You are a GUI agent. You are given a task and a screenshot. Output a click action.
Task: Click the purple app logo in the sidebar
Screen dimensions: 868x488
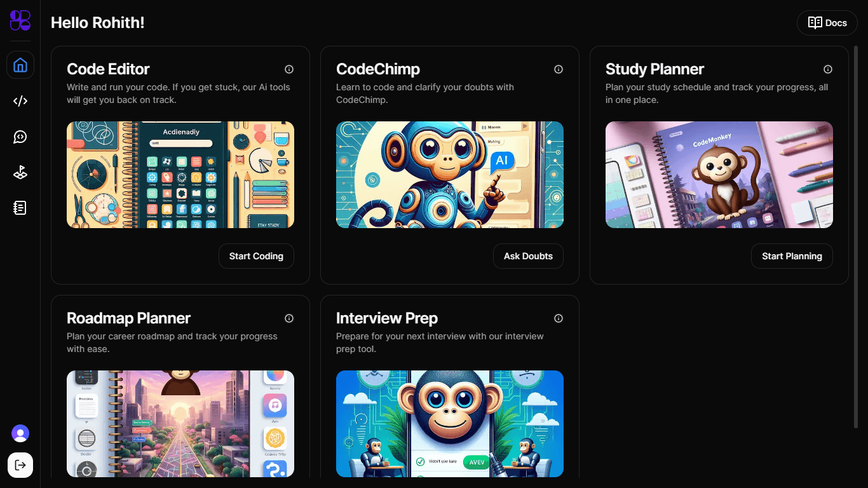coord(20,20)
